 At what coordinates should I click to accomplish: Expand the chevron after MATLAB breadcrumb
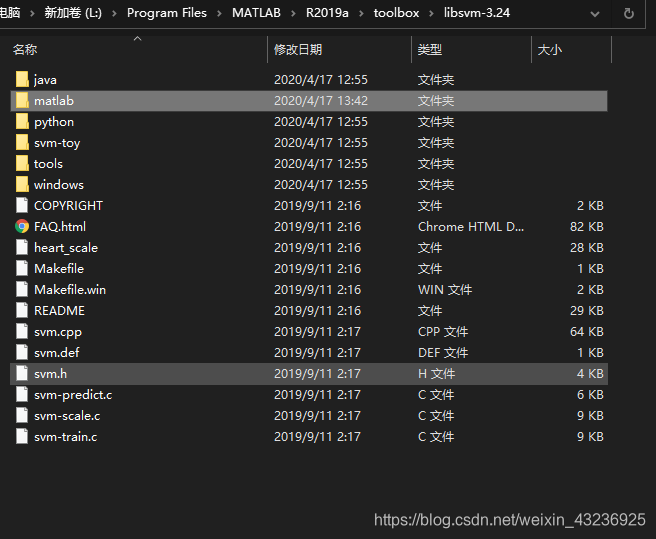point(293,14)
